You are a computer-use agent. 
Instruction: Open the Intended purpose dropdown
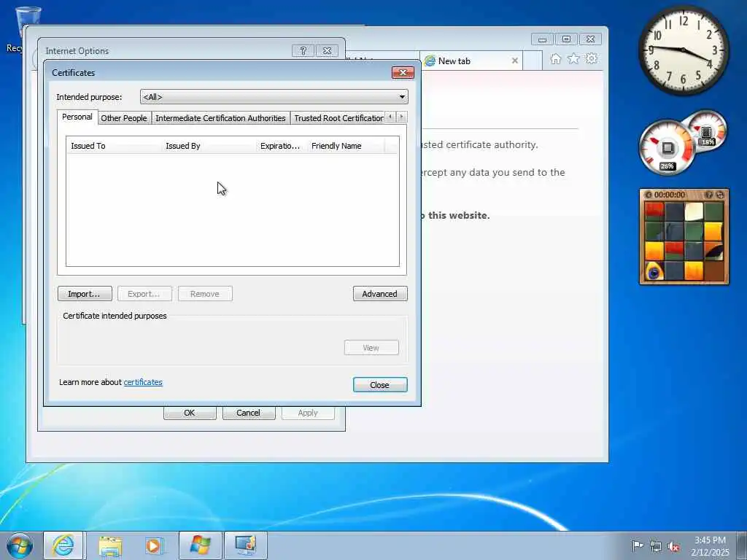click(274, 97)
